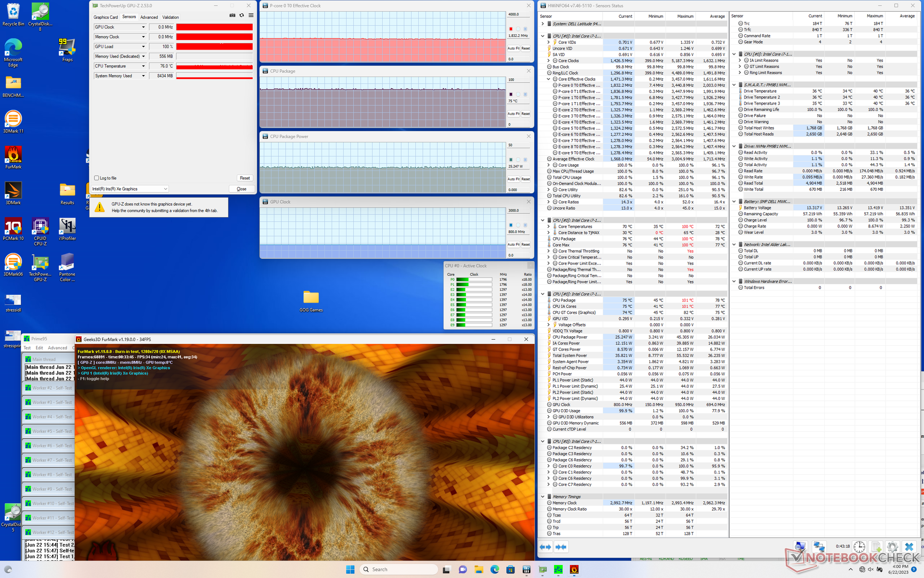Click the HWiNFO log file icon
Image resolution: width=924 pixels, height=578 pixels.
coord(876,547)
